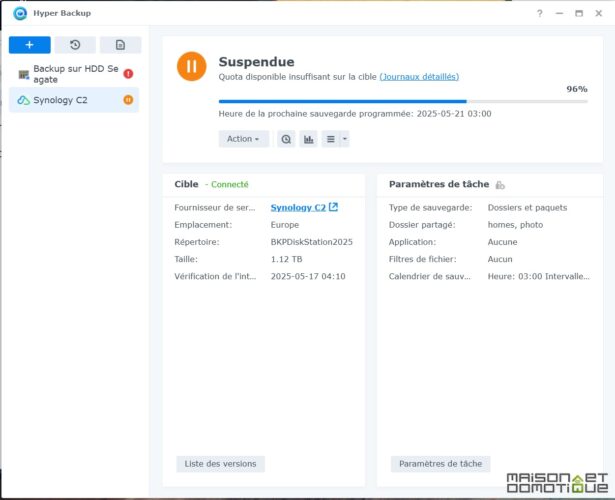Click the Europe location value
The width and height of the screenshot is (615, 500).
point(285,225)
